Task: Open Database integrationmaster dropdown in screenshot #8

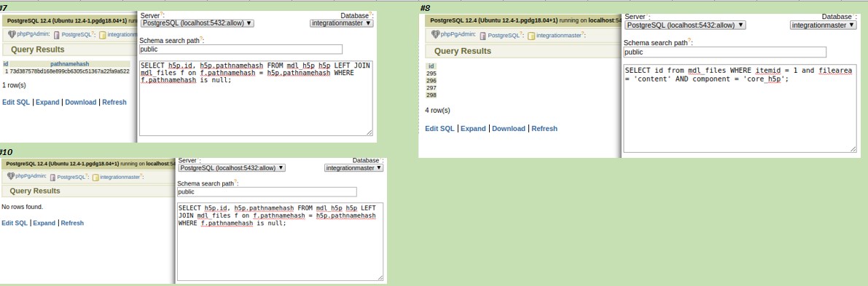Action: (x=823, y=25)
